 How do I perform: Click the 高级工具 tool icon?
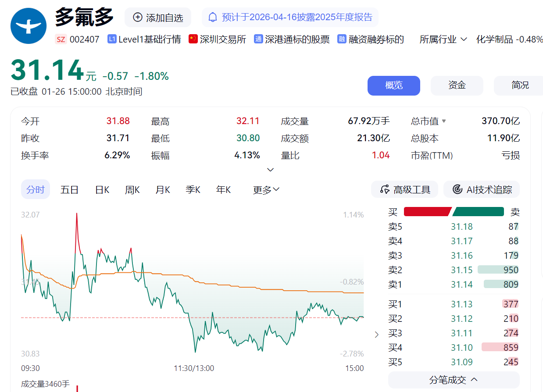pos(385,189)
